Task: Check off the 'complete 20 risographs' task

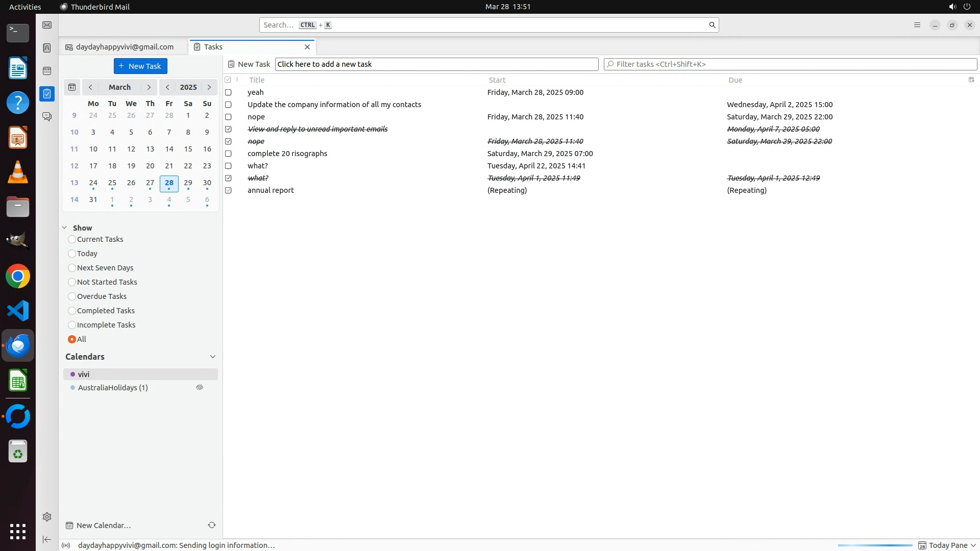Action: point(228,154)
